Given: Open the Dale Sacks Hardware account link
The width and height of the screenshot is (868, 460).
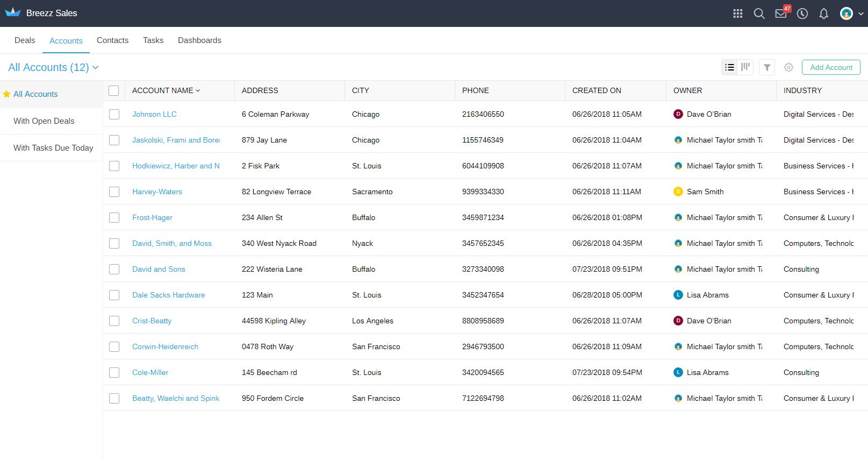Looking at the screenshot, I should [168, 295].
